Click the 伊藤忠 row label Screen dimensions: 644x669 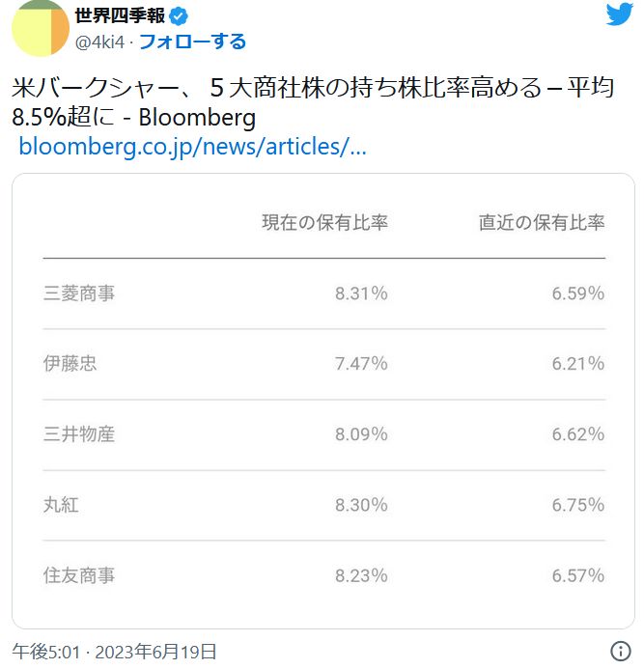coord(70,364)
